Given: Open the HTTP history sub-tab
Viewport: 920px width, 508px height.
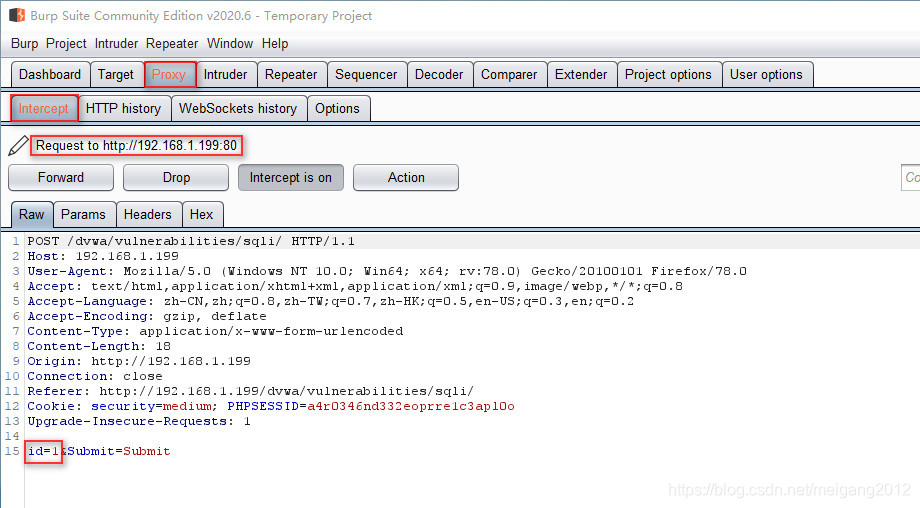Looking at the screenshot, I should coord(124,109).
